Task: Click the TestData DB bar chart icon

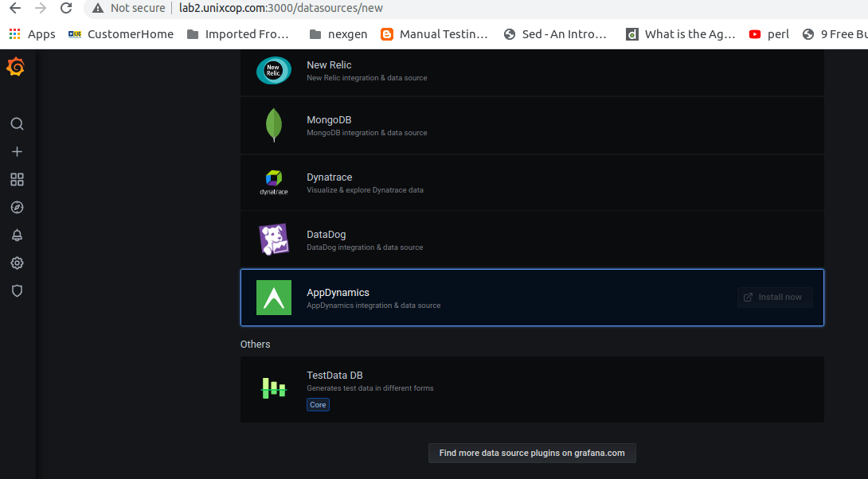Action: point(274,387)
